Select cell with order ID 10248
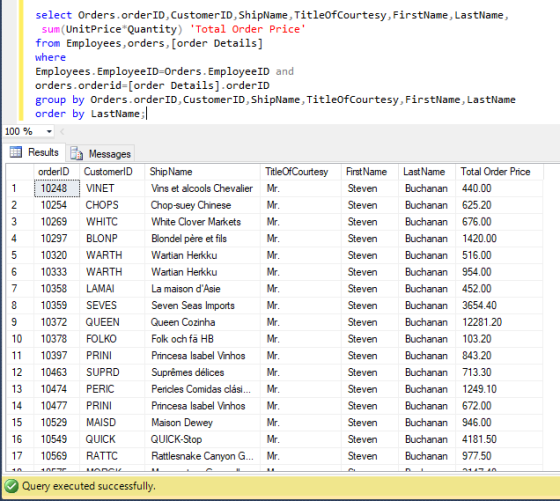 coord(57,188)
